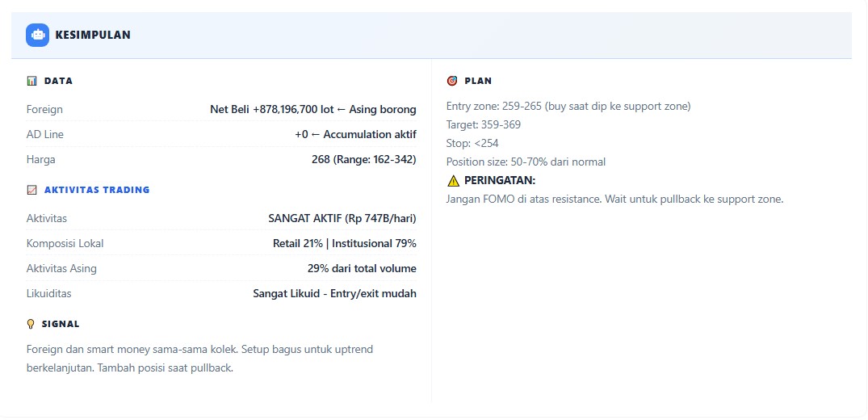
Task: Click the chart icon beside Aktivitas Trading
Action: 32,190
